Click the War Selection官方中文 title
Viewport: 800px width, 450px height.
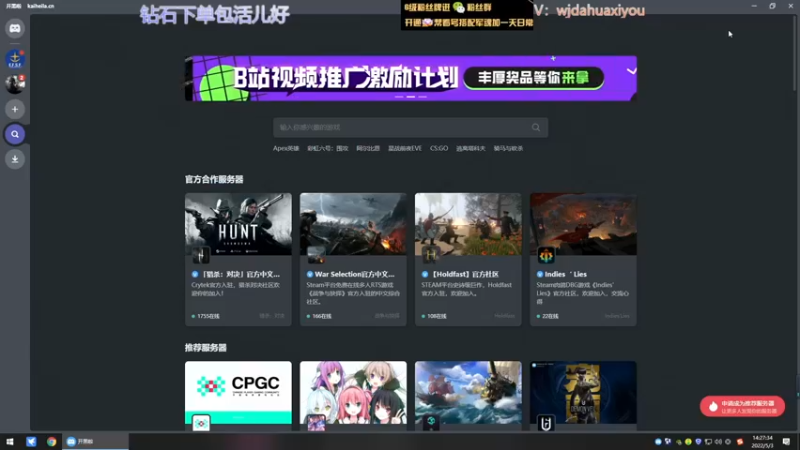[355, 274]
